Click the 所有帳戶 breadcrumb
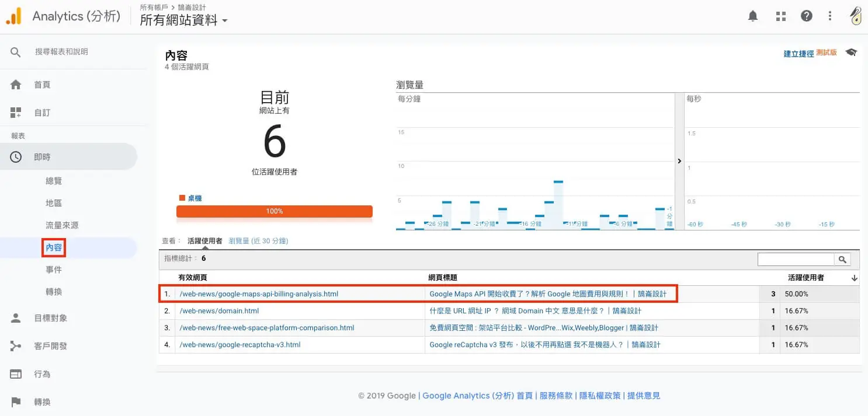868x416 pixels. pos(153,8)
